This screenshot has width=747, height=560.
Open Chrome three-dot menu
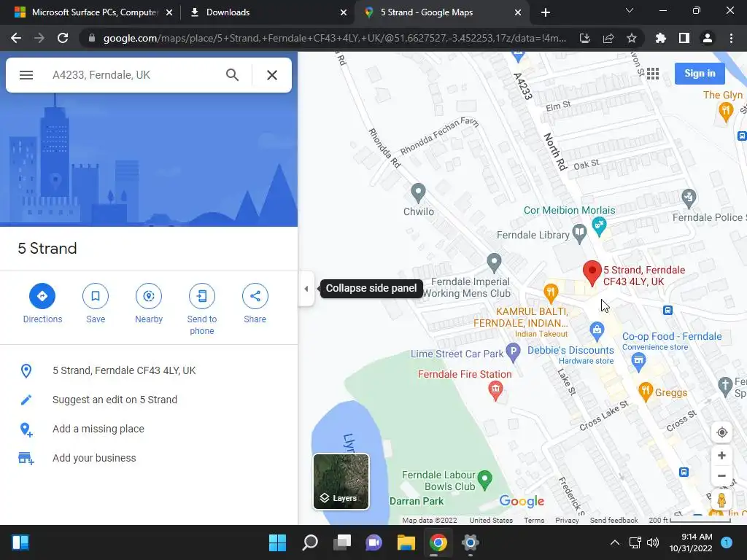pyautogui.click(x=731, y=38)
